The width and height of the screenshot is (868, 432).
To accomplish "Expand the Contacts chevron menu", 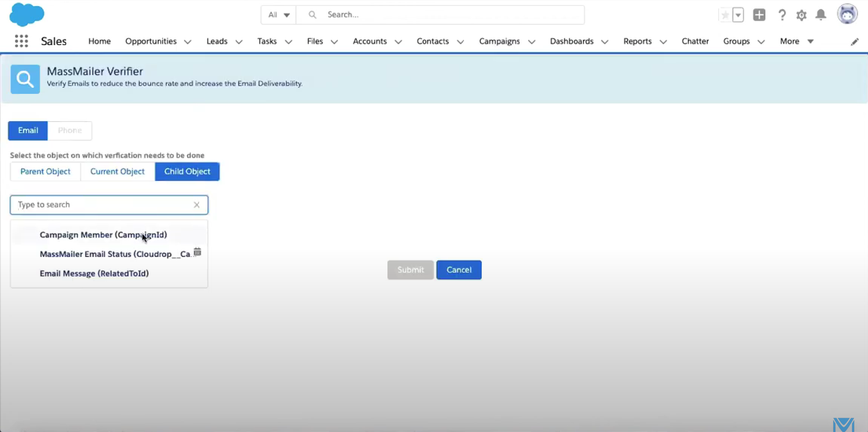I will tap(460, 42).
